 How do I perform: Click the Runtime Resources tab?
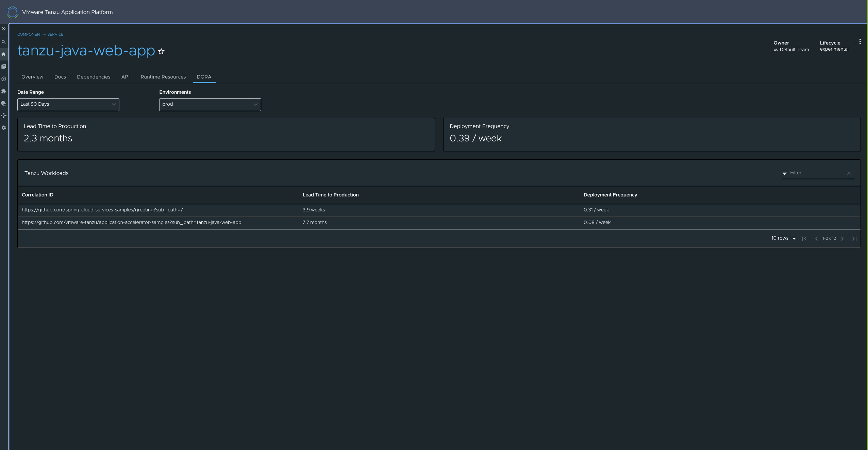point(163,76)
